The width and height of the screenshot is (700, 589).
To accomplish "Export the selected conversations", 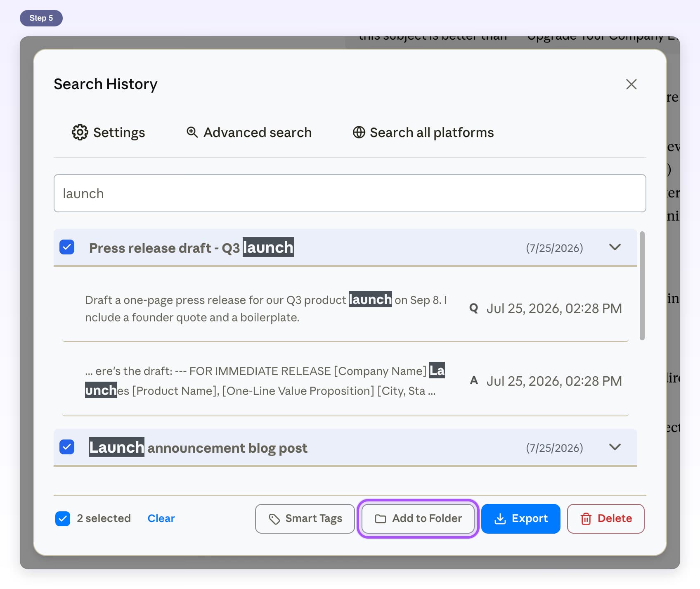I will click(x=521, y=519).
